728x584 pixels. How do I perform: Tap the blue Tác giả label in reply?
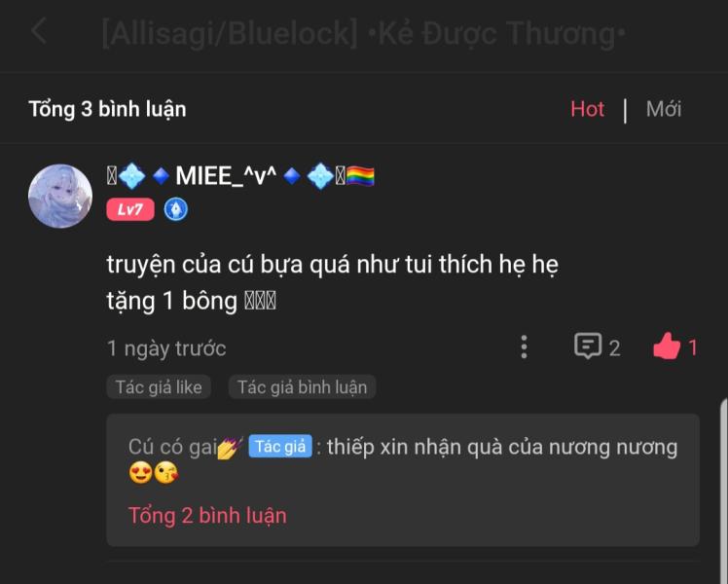point(280,447)
